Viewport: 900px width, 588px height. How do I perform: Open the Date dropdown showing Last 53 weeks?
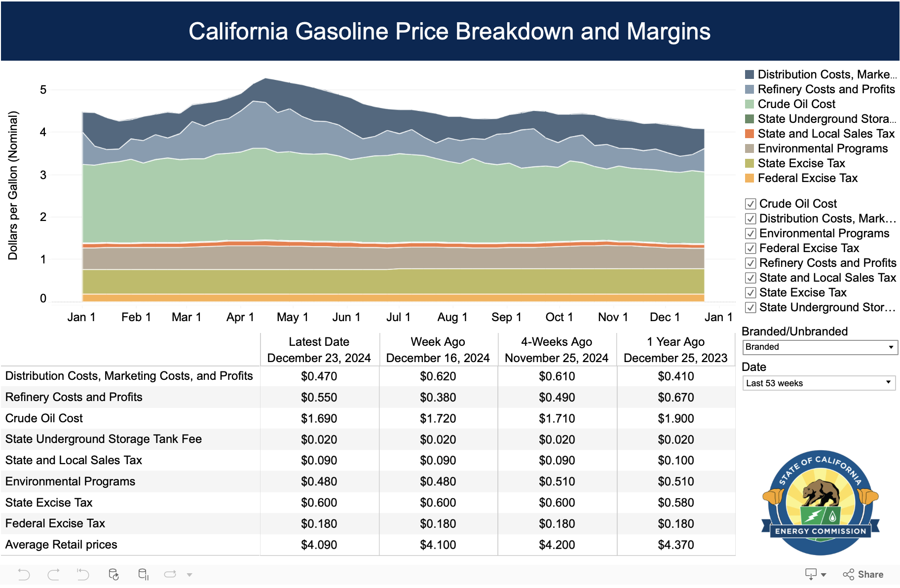[819, 383]
